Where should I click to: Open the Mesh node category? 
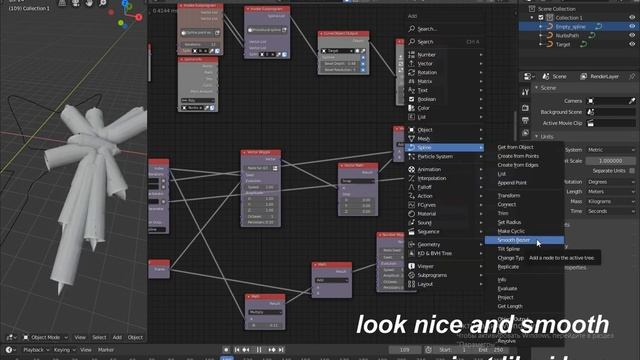445,139
